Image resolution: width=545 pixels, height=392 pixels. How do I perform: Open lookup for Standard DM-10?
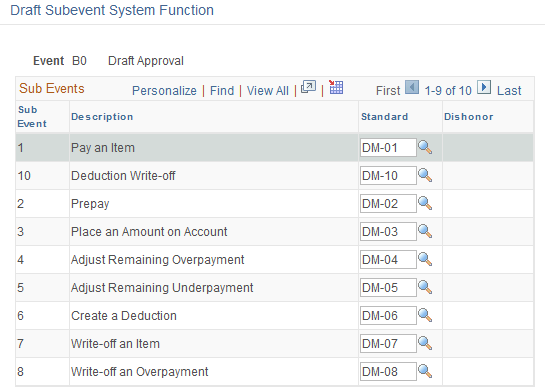[425, 175]
